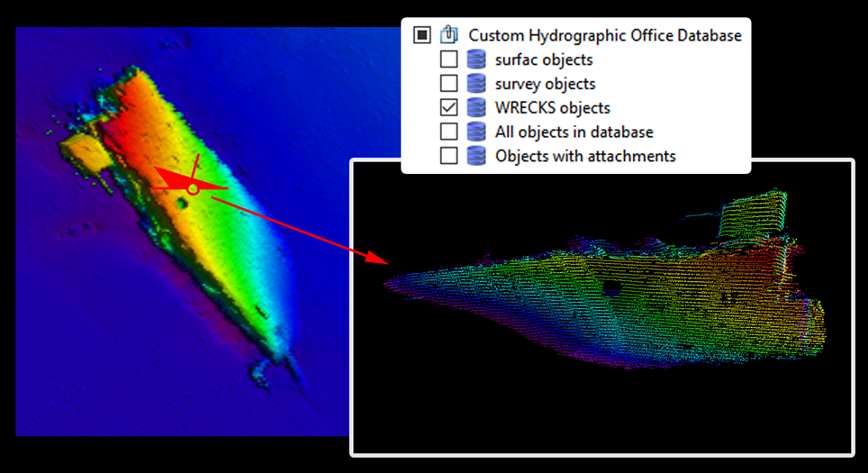Viewport: 868px width, 473px height.
Task: Toggle the Custom Hydrographic Office Database tri-state checkbox
Action: [421, 35]
